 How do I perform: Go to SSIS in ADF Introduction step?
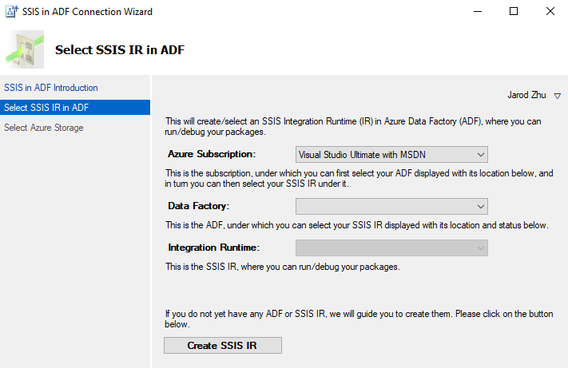(51, 88)
